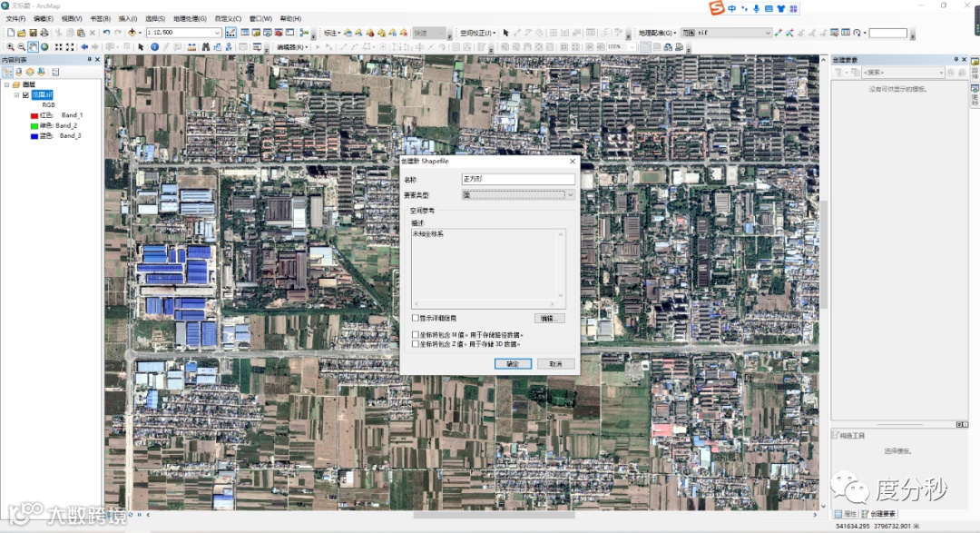980x533 pixels.
Task: Open the 视图(V) View menu
Action: click(72, 19)
